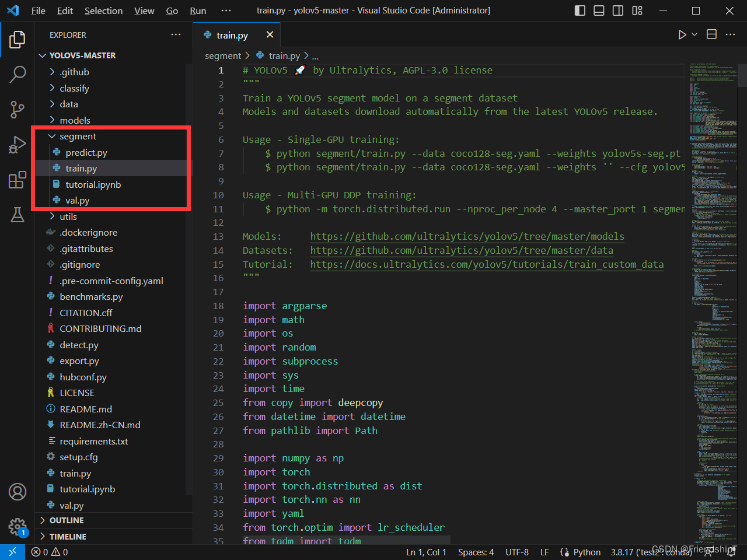This screenshot has height=560, width=747.
Task: Open setup.cfg file
Action: click(113, 457)
